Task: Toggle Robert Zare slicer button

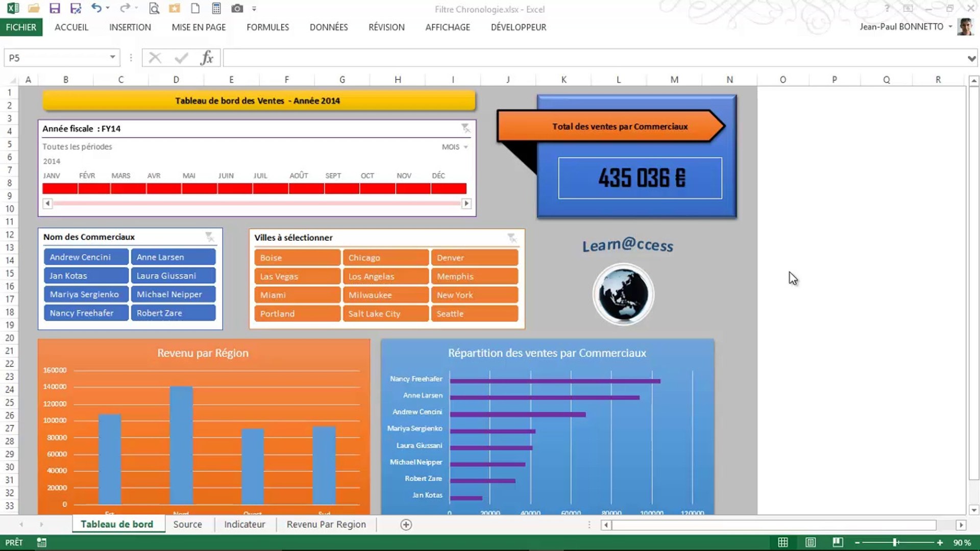Action: [x=173, y=313]
